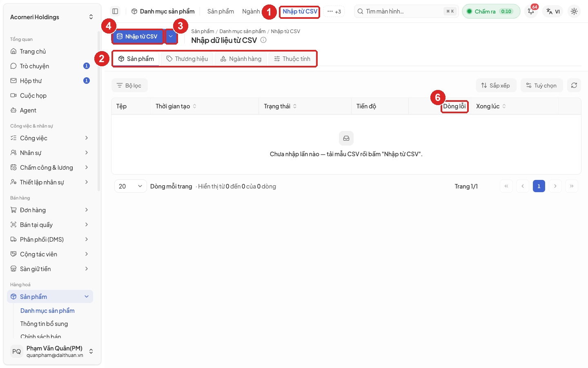
Task: Expand the Nhân sự menu
Action: click(50, 153)
